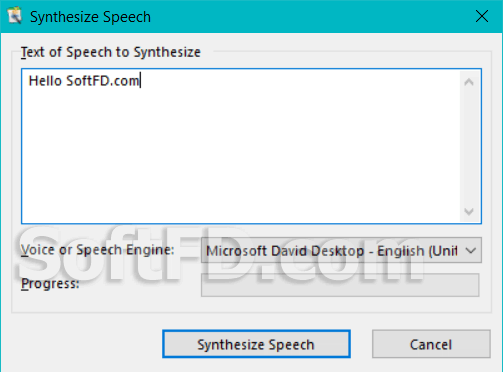The height and width of the screenshot is (372, 503).
Task: Click the 'Hello SoftFD.com' text
Action: click(84, 81)
